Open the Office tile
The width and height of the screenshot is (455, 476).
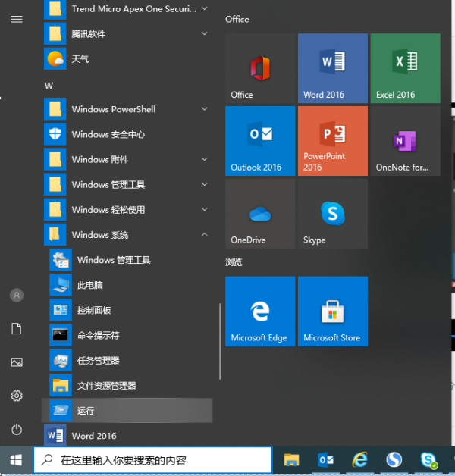click(x=260, y=68)
